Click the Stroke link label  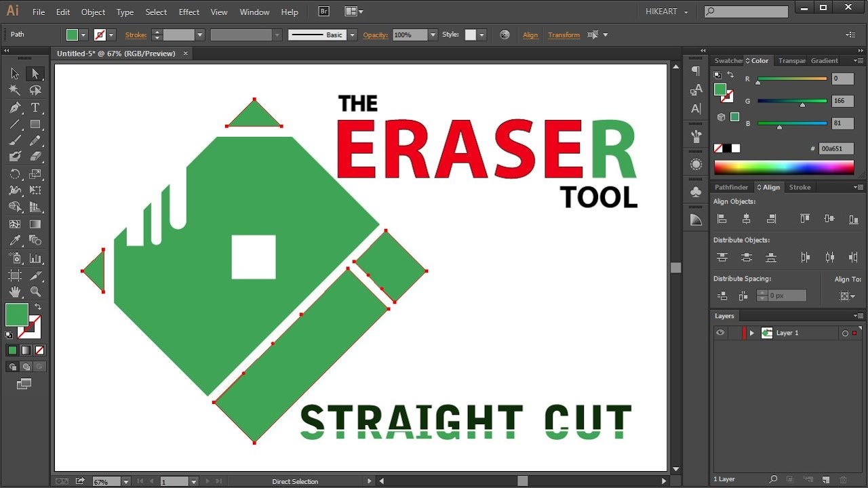[136, 35]
